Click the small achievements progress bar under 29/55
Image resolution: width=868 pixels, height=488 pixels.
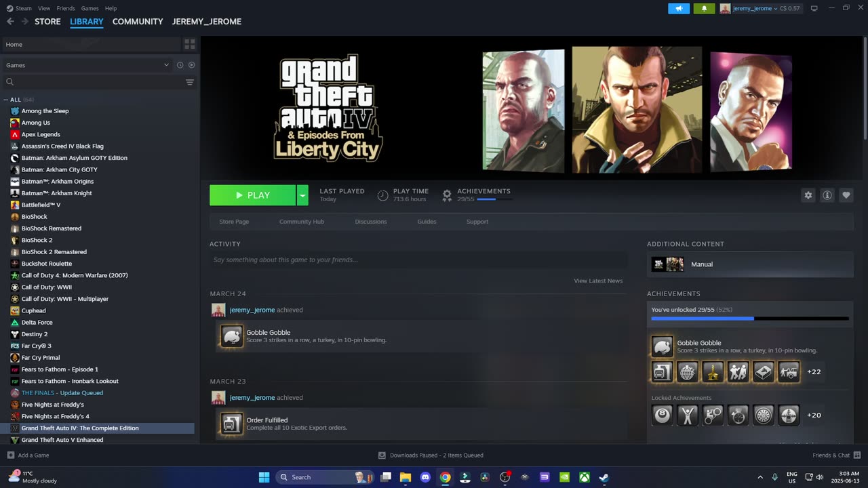[x=494, y=199]
